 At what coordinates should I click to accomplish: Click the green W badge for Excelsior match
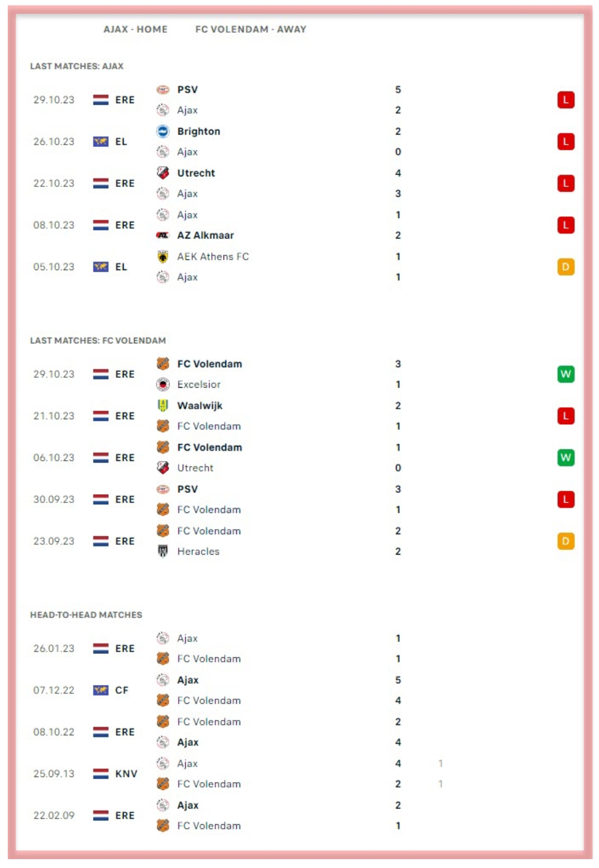point(565,374)
